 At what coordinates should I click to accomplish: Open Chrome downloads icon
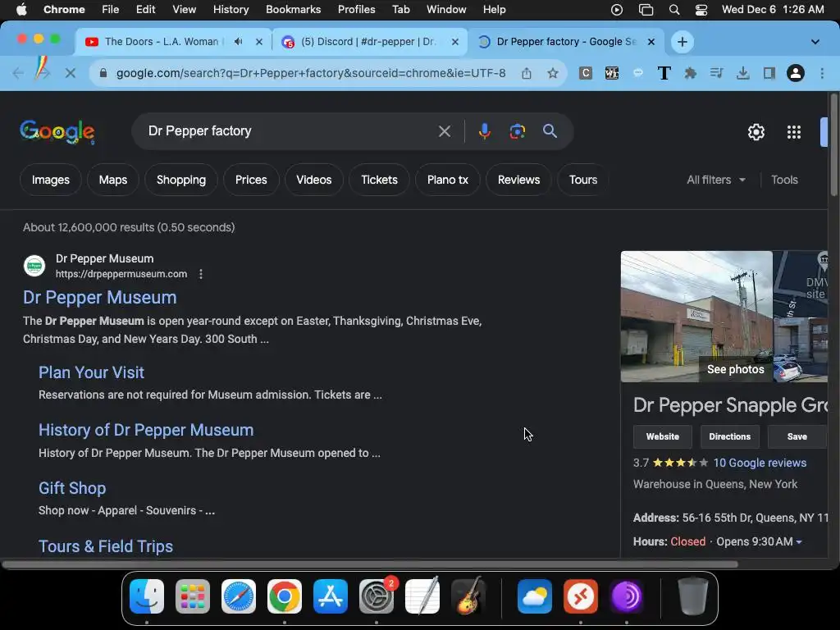click(x=742, y=73)
